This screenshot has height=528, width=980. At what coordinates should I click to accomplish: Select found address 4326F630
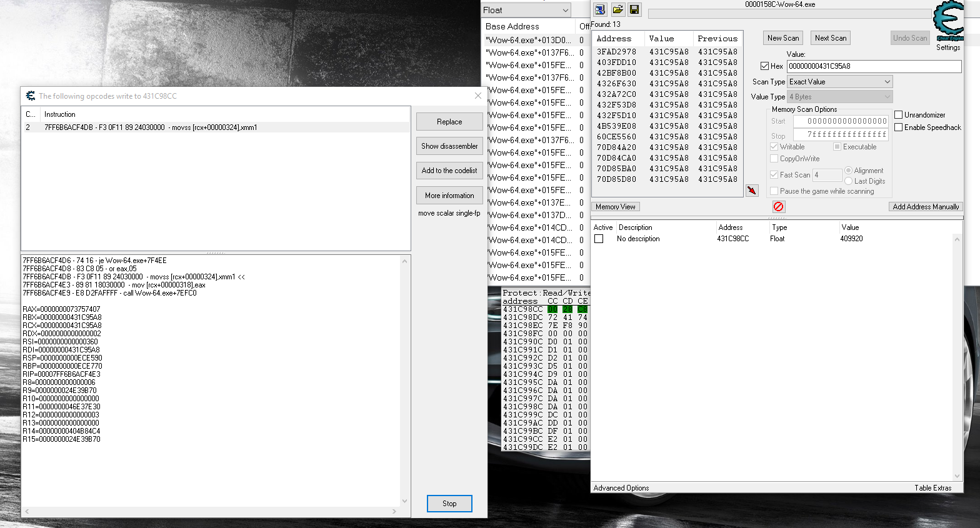667,84
